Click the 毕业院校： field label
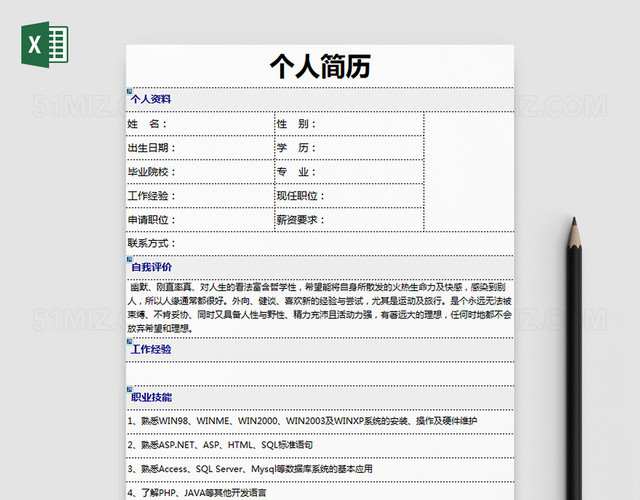Screen dimensions: 640x500 (x=151, y=172)
